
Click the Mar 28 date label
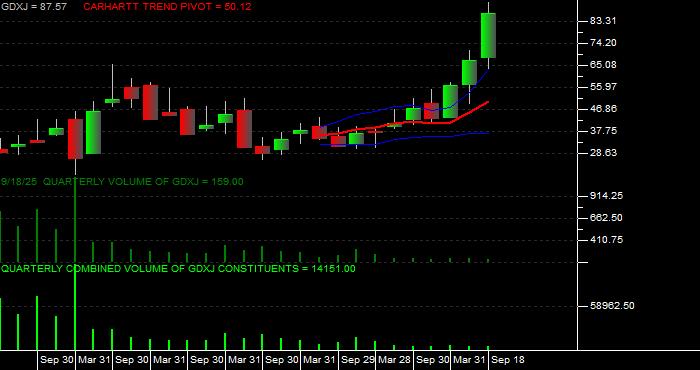[x=395, y=360]
